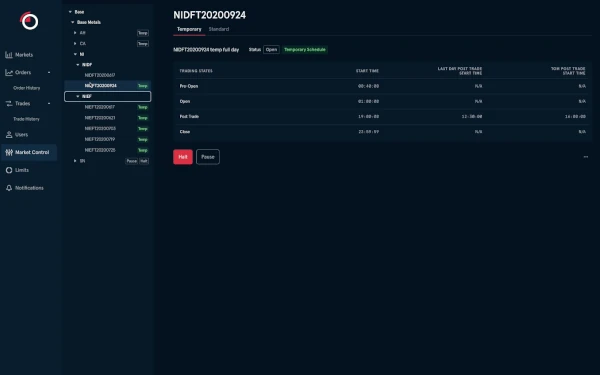The height and width of the screenshot is (375, 600).
Task: Click the Last Day Post Trade header
Action: [x=460, y=71]
